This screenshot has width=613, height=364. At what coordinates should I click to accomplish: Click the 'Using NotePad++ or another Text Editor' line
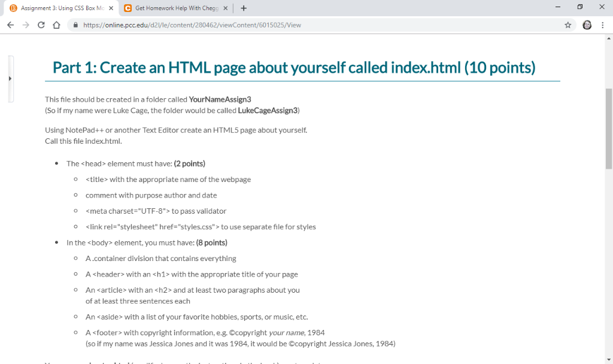[x=176, y=130]
